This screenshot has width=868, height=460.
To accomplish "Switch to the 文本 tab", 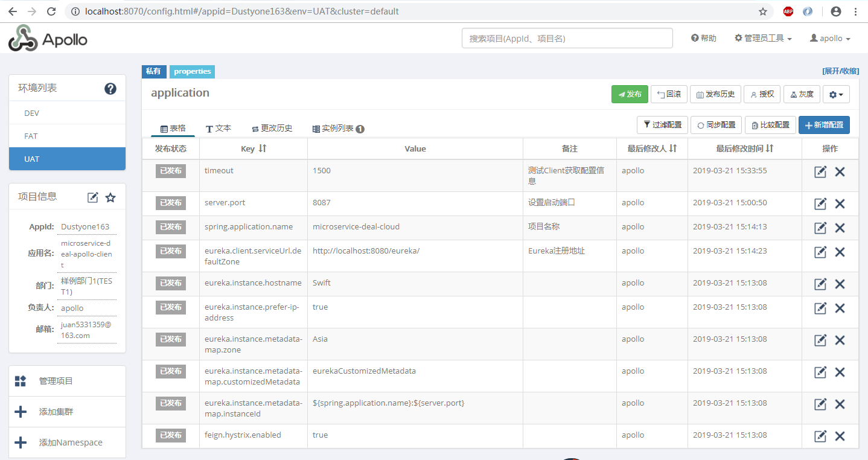I will point(219,129).
